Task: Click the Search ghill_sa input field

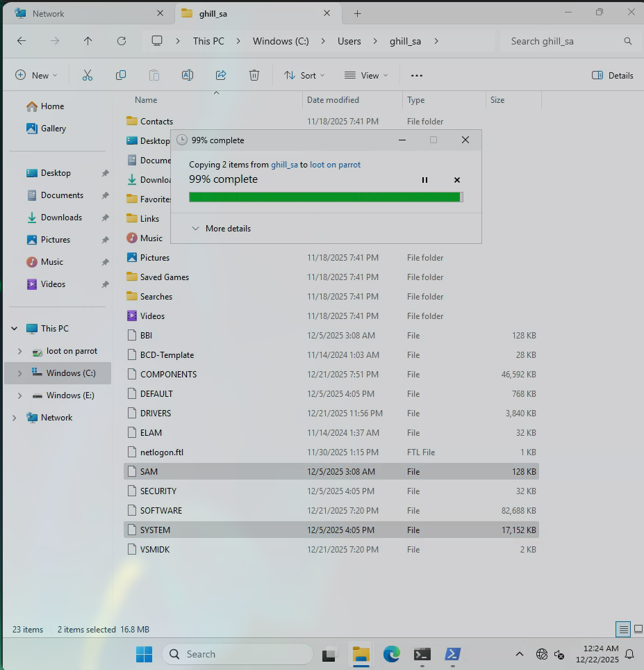Action: (x=563, y=41)
